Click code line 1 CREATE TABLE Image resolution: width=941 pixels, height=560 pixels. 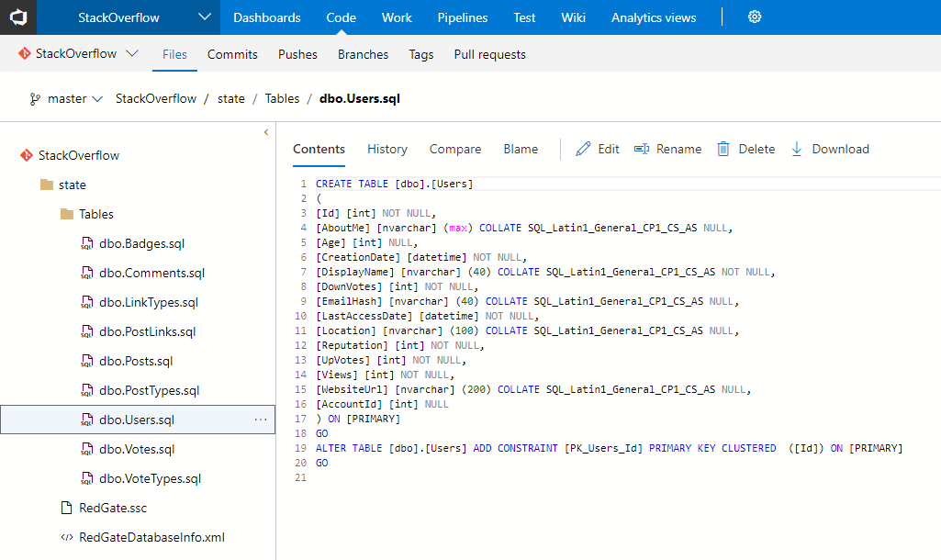tap(394, 184)
